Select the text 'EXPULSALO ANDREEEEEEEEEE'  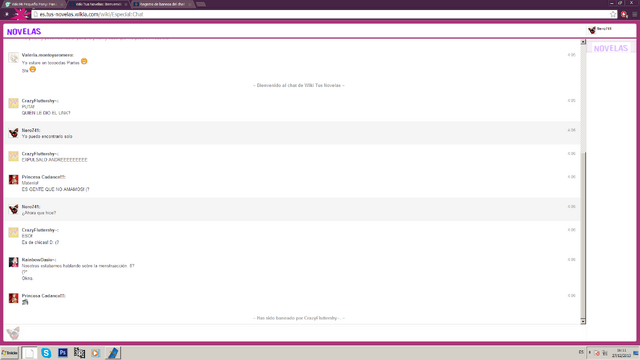(54, 160)
